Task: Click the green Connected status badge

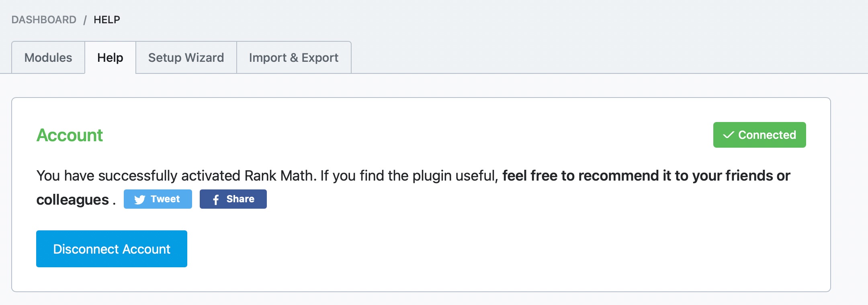Action: point(759,135)
